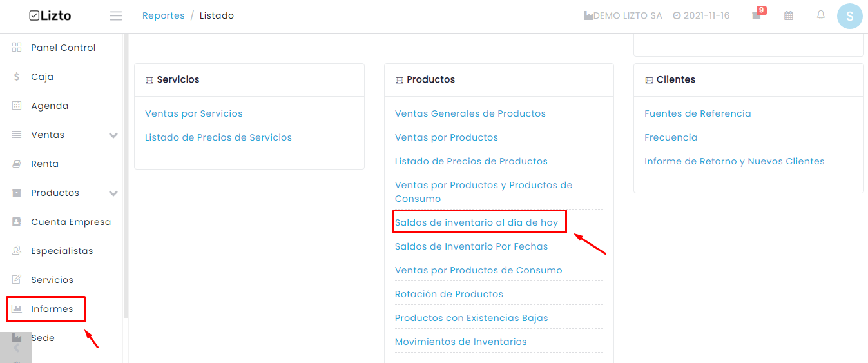Go to Panel Control in the sidebar
Viewport: 868px width, 363px height.
(x=63, y=48)
